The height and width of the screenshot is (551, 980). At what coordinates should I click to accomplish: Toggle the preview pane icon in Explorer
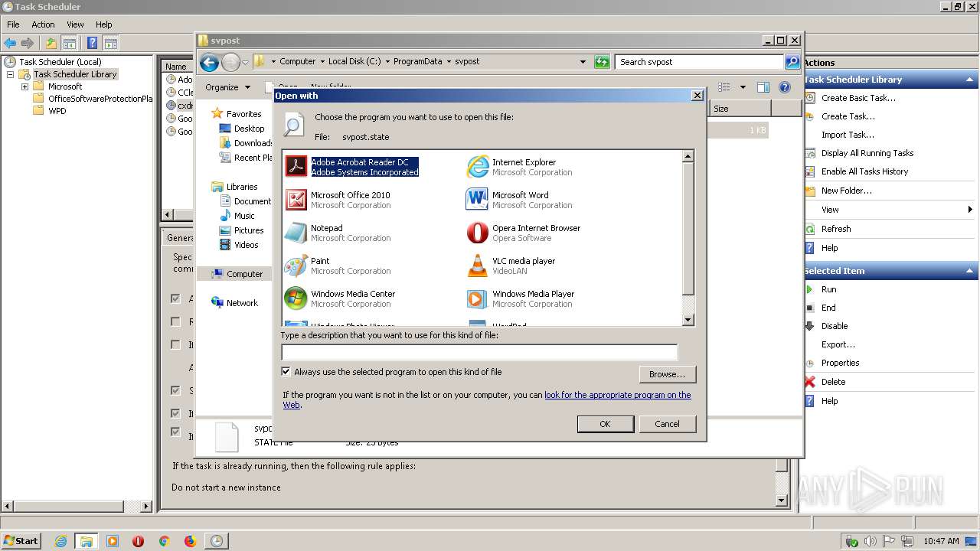(x=763, y=87)
